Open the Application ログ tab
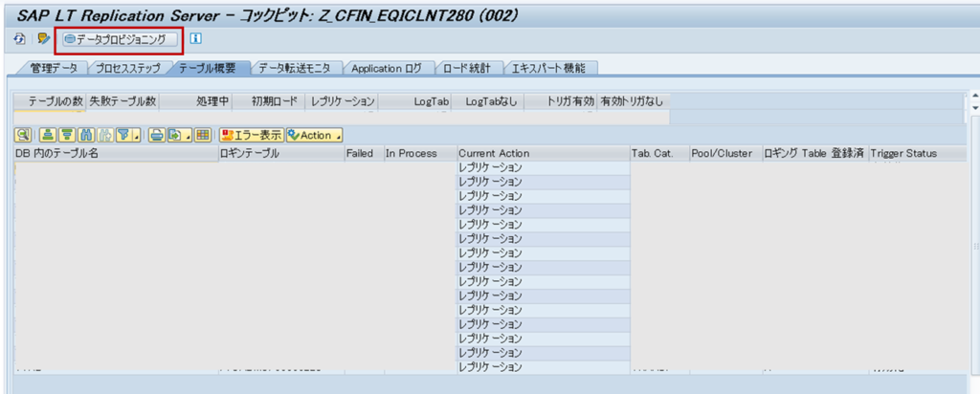980x394 pixels. point(387,69)
